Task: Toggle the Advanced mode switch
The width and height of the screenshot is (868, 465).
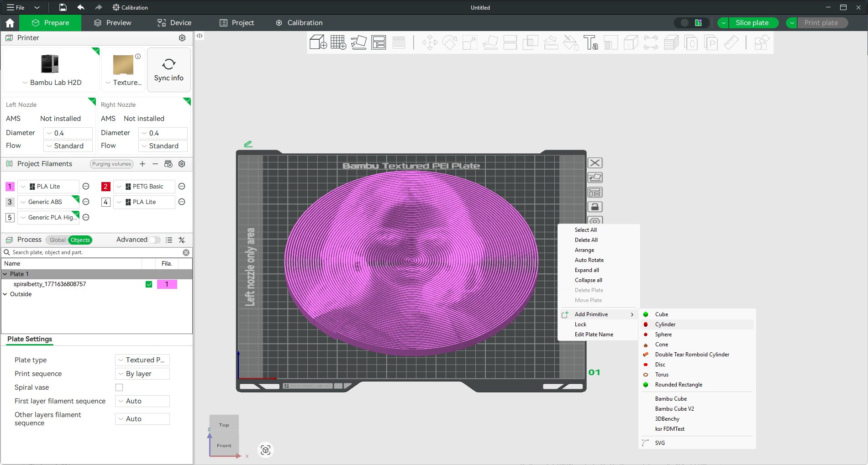Action: [154, 240]
